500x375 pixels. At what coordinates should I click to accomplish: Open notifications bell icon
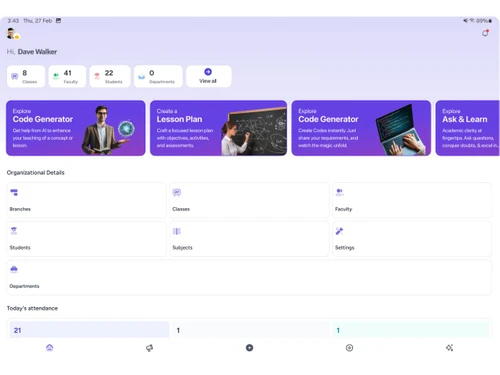(485, 33)
